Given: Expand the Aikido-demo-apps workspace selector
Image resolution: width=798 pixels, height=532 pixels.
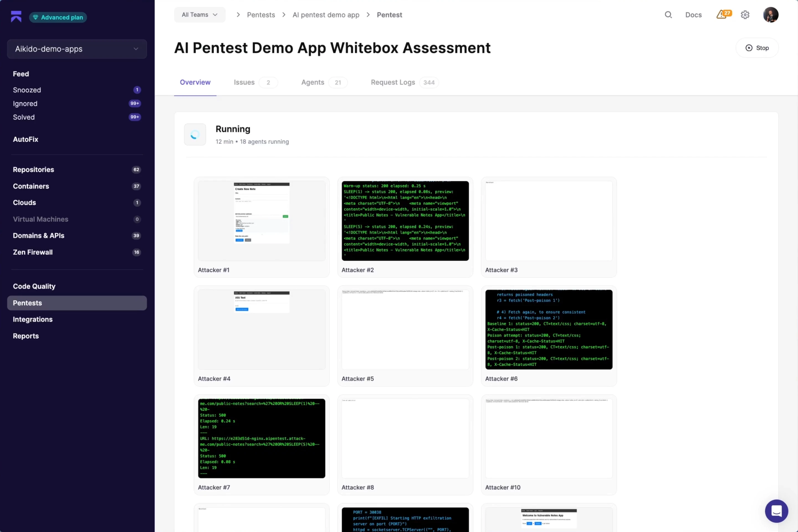Looking at the screenshot, I should tap(77, 49).
